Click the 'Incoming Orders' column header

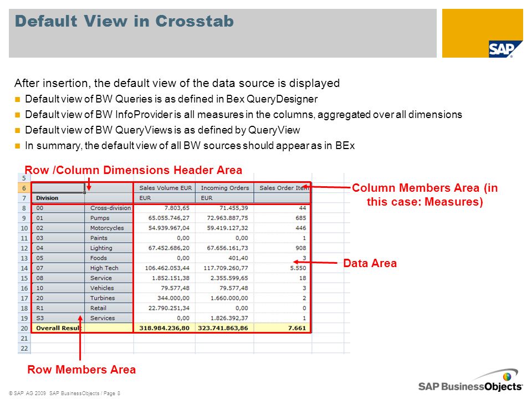pyautogui.click(x=224, y=188)
